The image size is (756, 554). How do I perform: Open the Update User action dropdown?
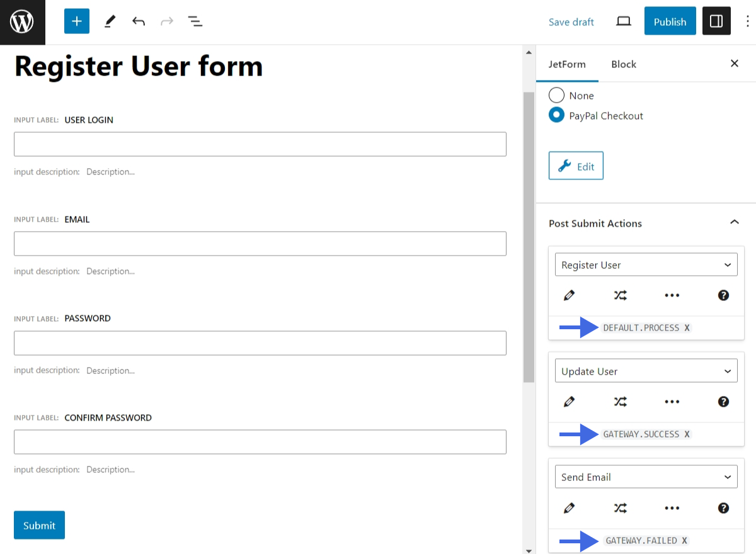[x=646, y=370]
